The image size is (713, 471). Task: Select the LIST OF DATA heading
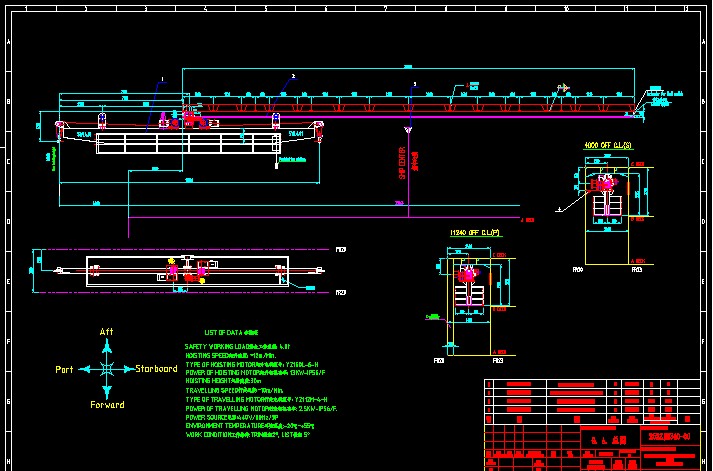click(231, 332)
